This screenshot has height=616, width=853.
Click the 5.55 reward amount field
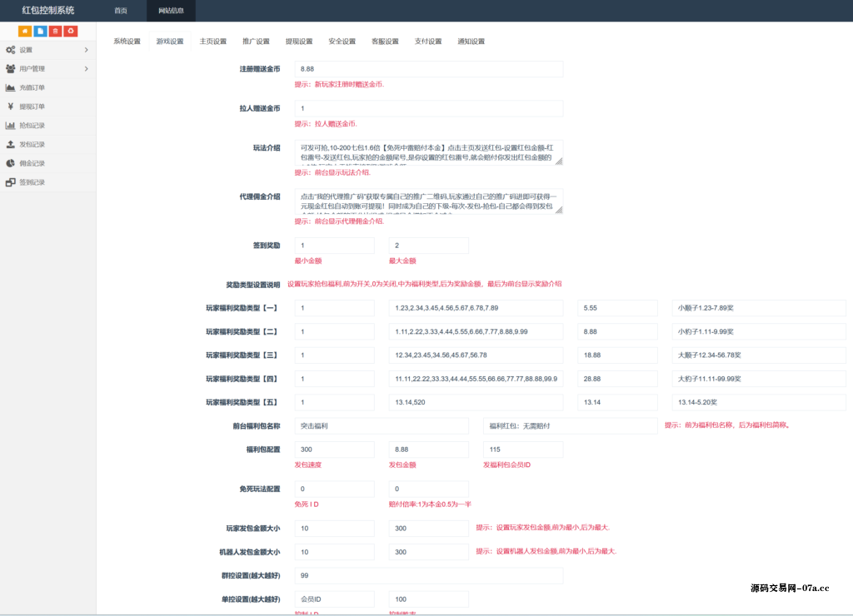(x=617, y=308)
